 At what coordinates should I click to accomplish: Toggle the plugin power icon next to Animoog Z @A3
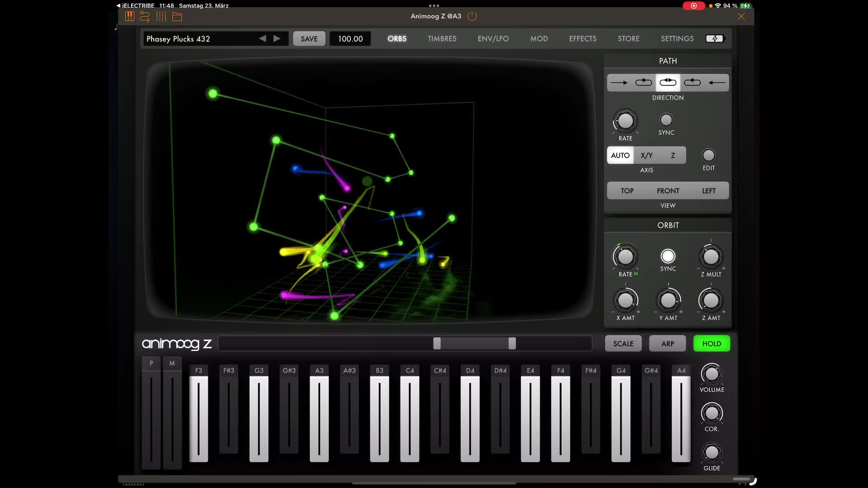click(472, 16)
